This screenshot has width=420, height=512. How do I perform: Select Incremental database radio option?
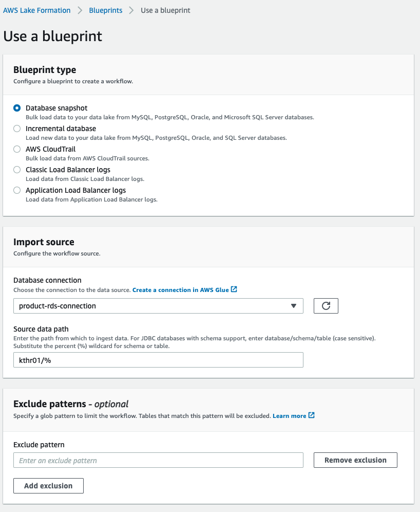17,129
